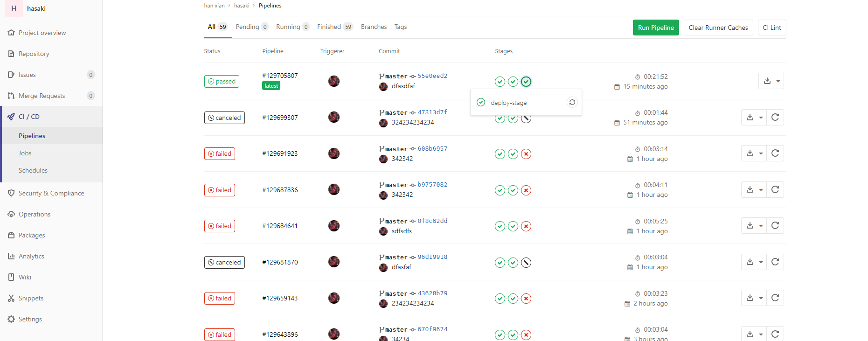Expand artifacts download dropdown for pipeline #129691923
This screenshot has height=341, width=868.
[754, 153]
